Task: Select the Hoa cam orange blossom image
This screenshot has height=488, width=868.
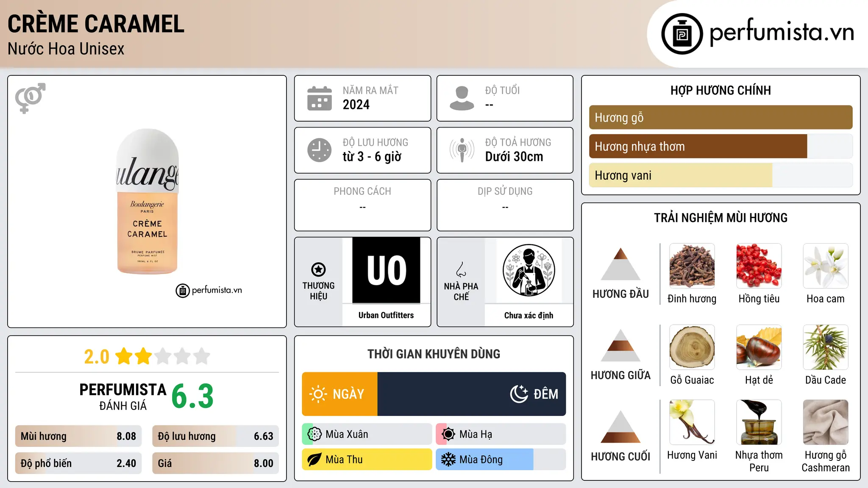Action: click(x=826, y=266)
